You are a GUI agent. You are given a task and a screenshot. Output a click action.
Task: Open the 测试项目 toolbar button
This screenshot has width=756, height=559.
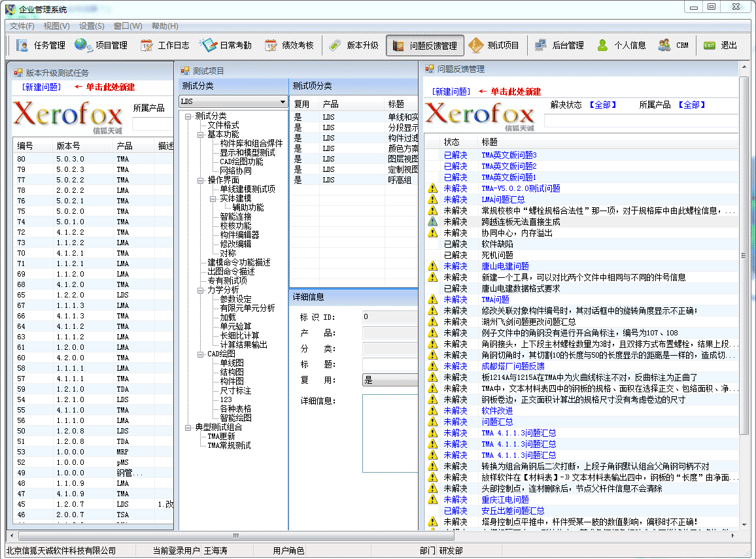point(494,45)
